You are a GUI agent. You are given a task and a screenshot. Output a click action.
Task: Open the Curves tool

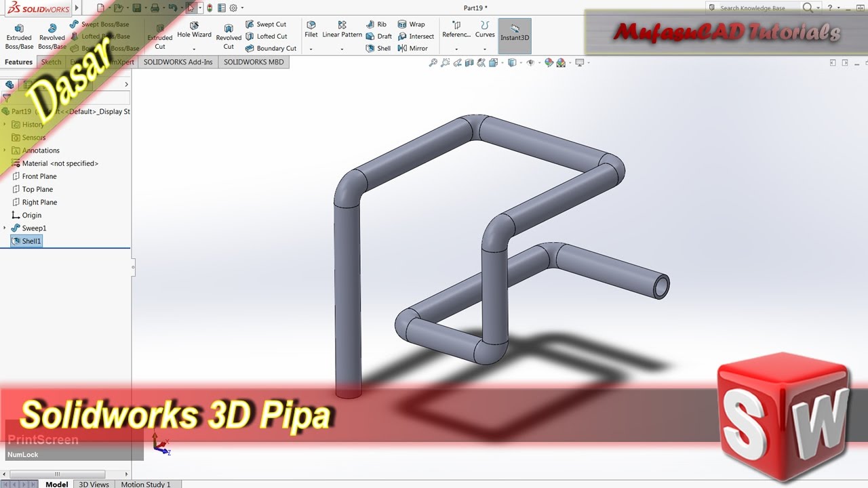click(x=485, y=30)
